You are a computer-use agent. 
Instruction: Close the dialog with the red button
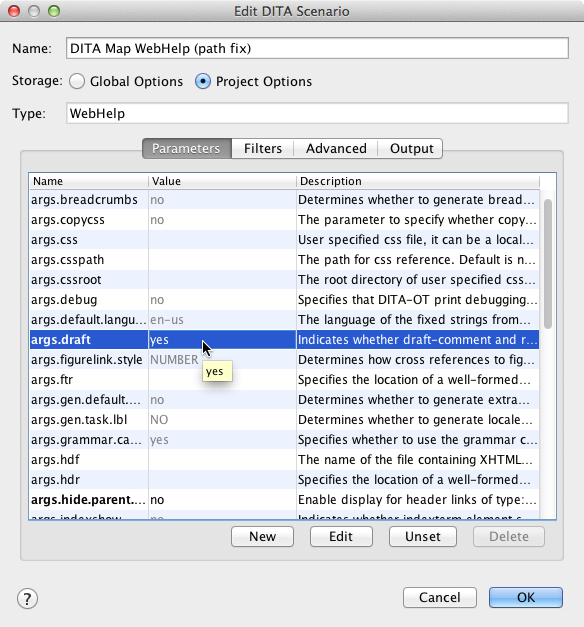pyautogui.click(x=14, y=11)
